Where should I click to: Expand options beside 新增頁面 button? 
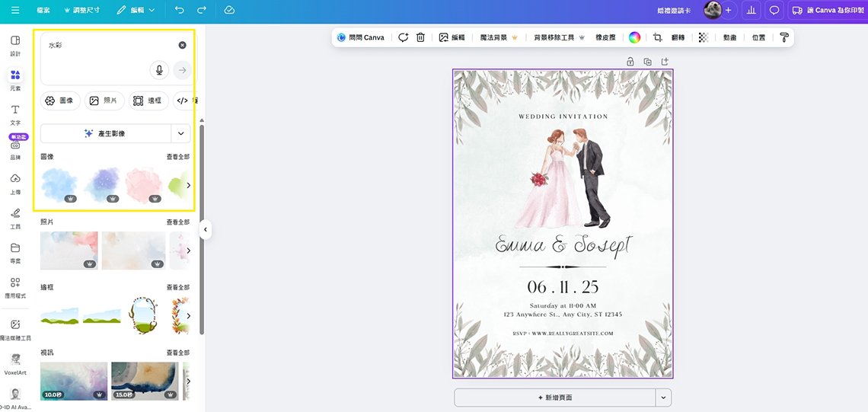point(663,398)
